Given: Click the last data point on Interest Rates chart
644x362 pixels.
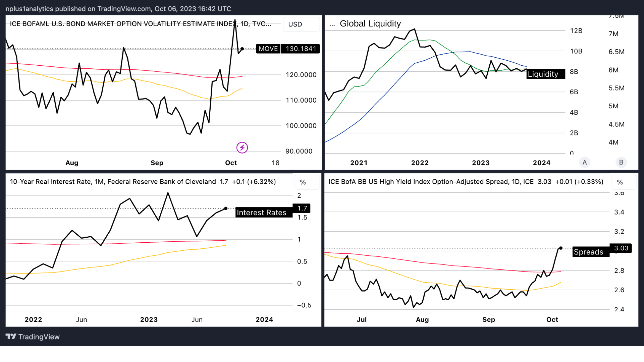Looking at the screenshot, I should point(226,208).
